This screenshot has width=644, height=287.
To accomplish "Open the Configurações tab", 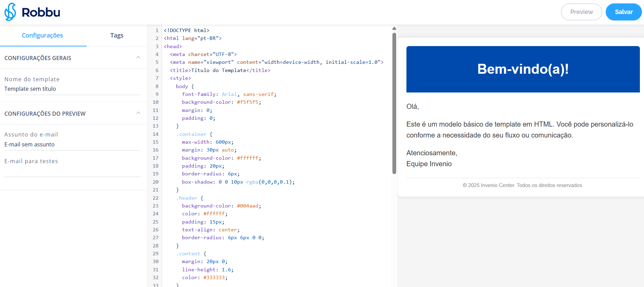I will click(42, 35).
